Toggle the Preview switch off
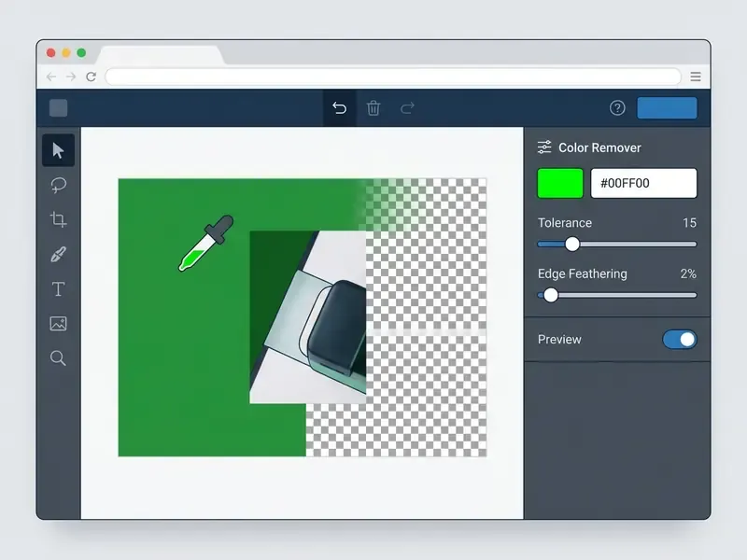This screenshot has height=560, width=747. (x=680, y=340)
